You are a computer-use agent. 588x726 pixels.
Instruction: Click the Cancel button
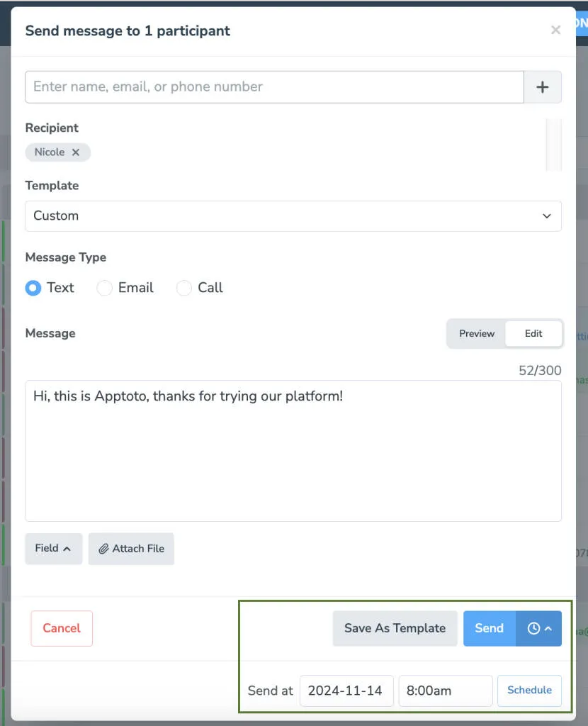(61, 628)
